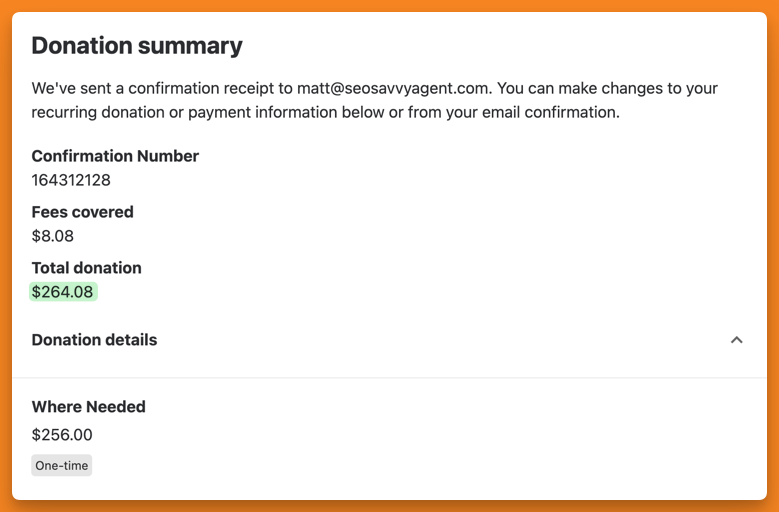Click the Confirmation Number label
The height and width of the screenshot is (512, 779).
pos(115,156)
